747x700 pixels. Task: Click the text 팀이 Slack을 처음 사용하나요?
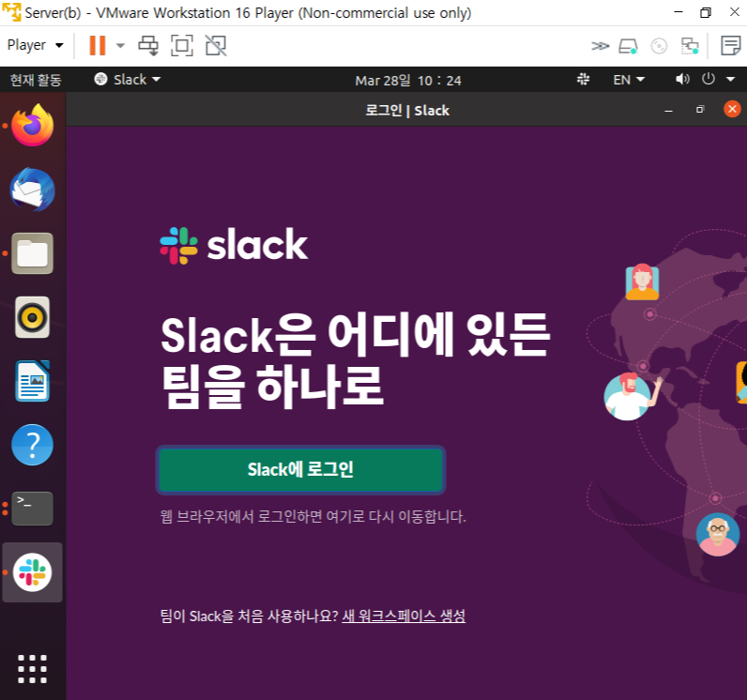250,616
